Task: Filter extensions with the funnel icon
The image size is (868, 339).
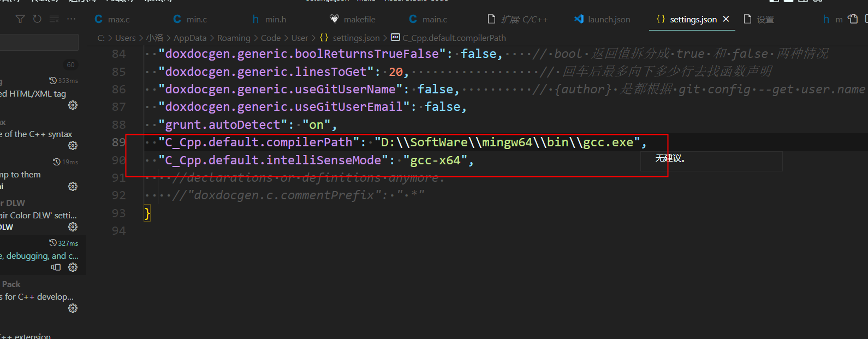Action: [x=20, y=19]
